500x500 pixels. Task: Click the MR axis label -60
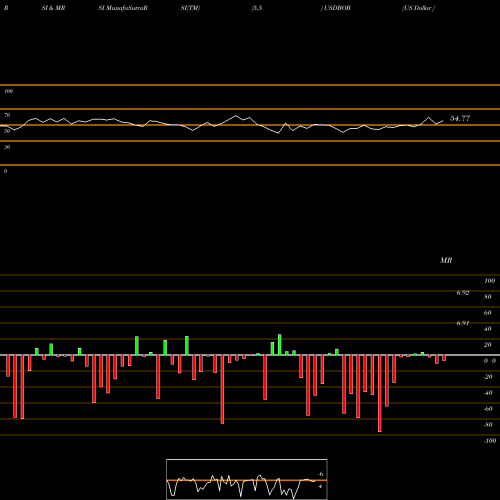pyautogui.click(x=488, y=409)
